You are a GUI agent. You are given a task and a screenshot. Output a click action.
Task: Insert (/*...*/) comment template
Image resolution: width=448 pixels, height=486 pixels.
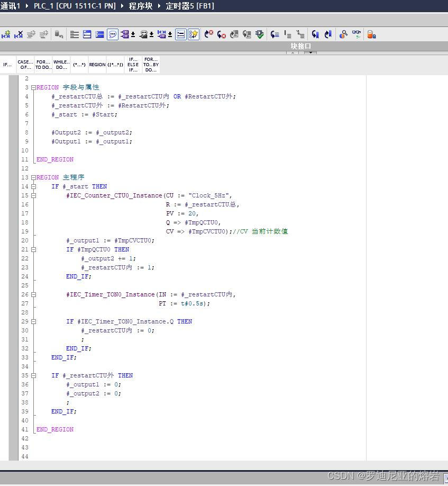115,65
